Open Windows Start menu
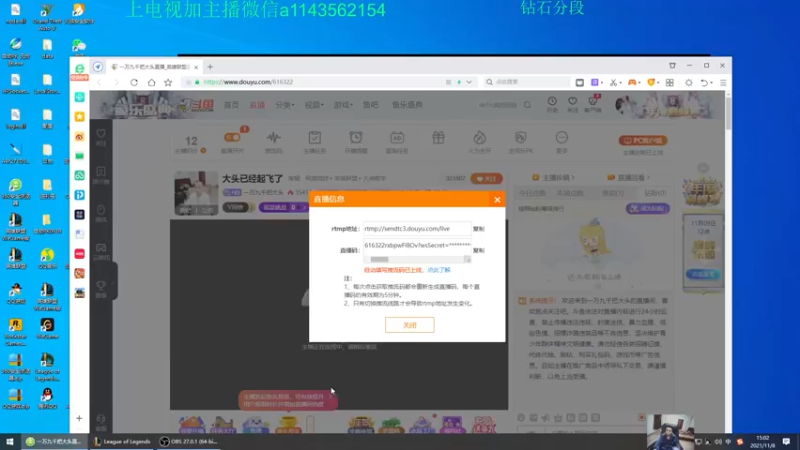Viewport: 800px width, 450px height. (x=9, y=442)
